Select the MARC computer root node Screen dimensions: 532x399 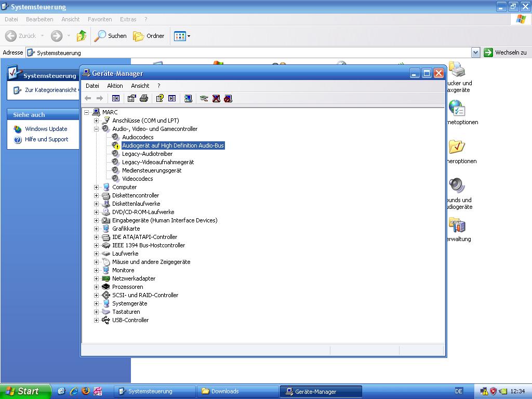tap(110, 112)
